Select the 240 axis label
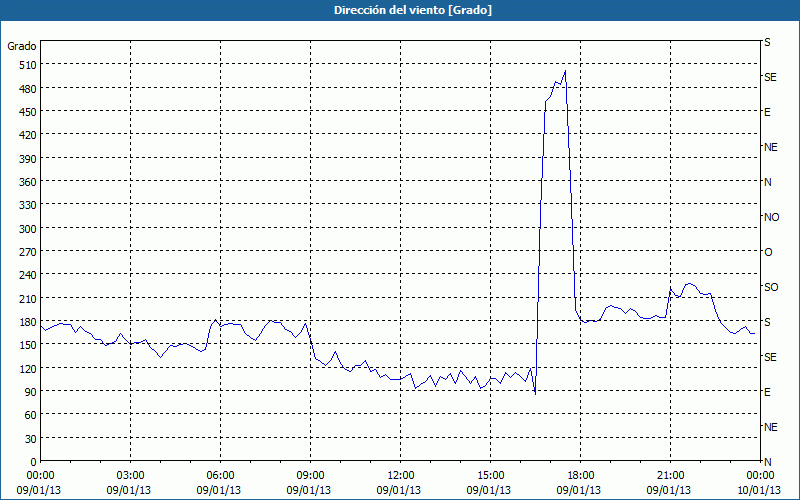The height and width of the screenshot is (500, 800). point(28,275)
